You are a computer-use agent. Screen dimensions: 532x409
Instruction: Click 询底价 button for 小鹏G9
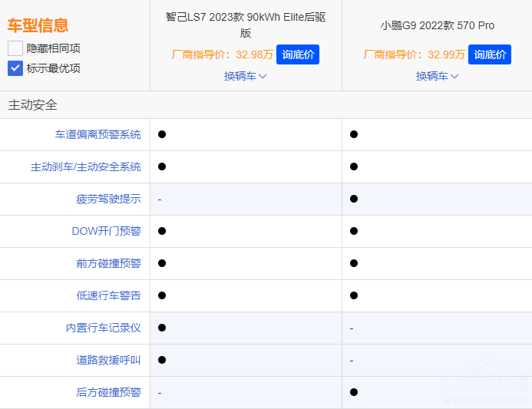click(x=489, y=54)
